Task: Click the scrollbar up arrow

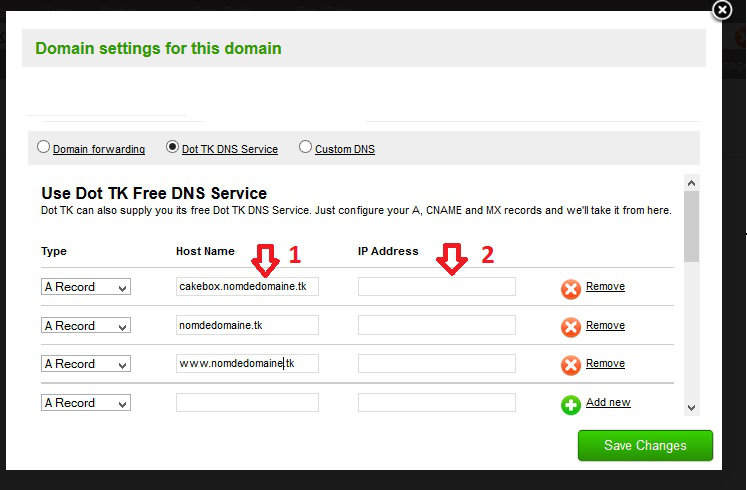Action: [691, 183]
